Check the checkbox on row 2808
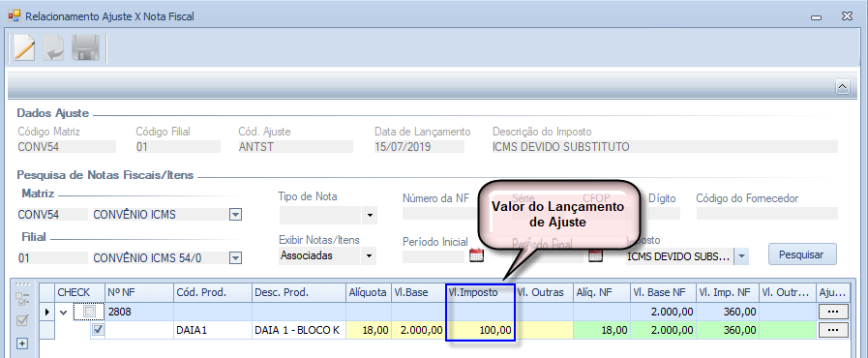 click(89, 312)
